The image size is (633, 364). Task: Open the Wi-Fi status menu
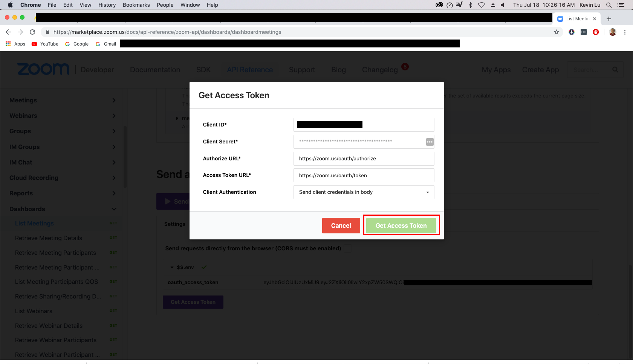click(x=482, y=5)
